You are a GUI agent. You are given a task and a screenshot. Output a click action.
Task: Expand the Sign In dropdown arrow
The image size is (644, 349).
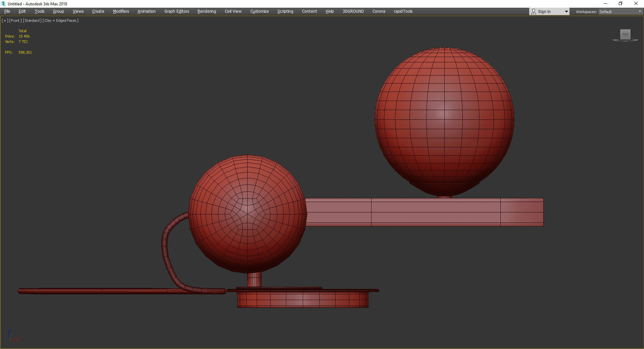pyautogui.click(x=566, y=12)
